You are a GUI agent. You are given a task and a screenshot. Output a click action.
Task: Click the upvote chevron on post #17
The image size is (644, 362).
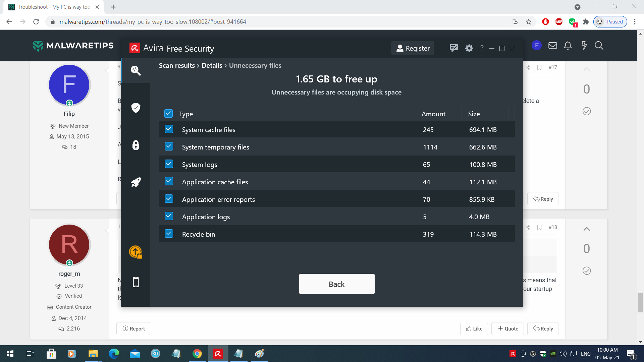586,69
